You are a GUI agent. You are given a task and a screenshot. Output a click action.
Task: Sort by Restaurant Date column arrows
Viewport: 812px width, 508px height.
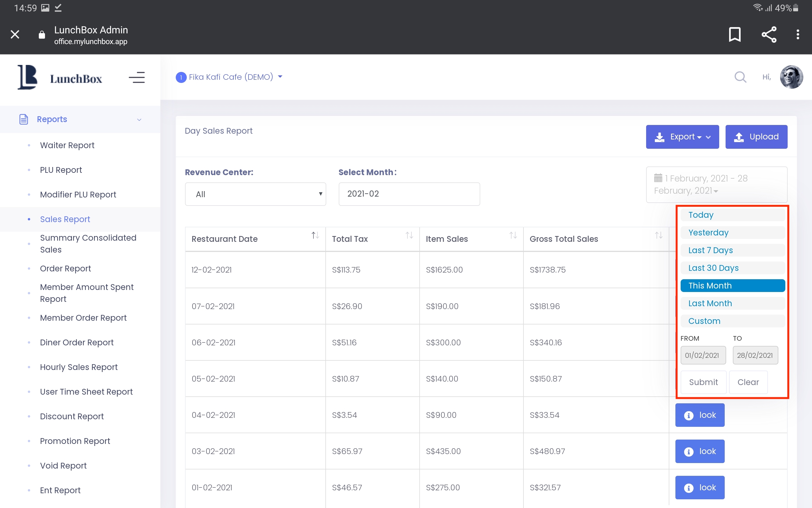point(315,235)
